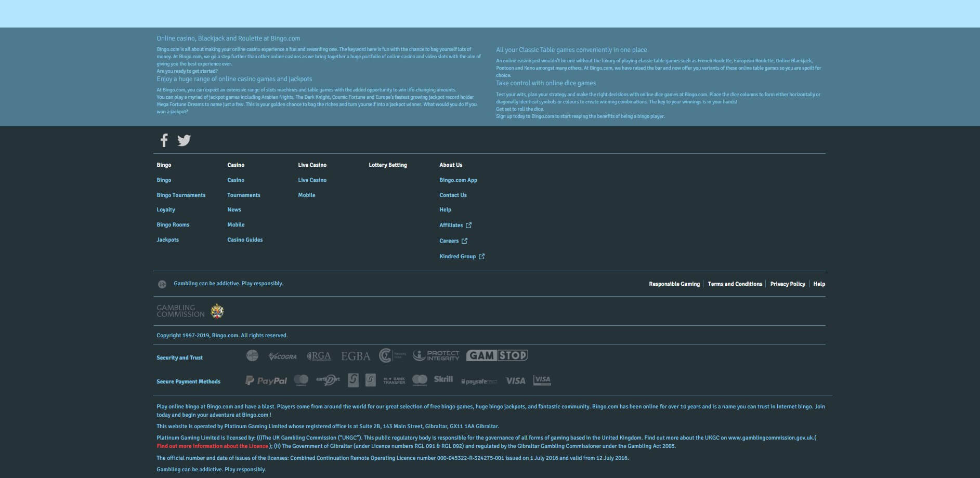Click the Skrill payment logo
Viewport: 980px width, 478px height.
[x=443, y=379]
